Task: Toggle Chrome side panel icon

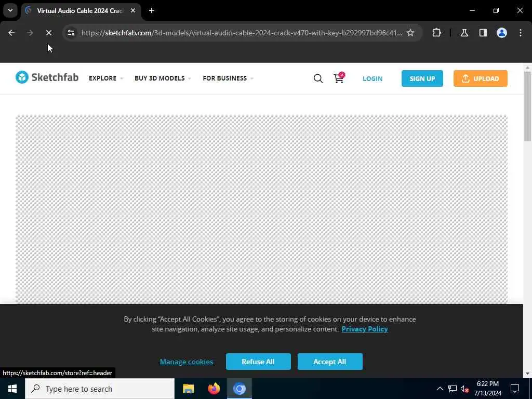Action: point(483,33)
